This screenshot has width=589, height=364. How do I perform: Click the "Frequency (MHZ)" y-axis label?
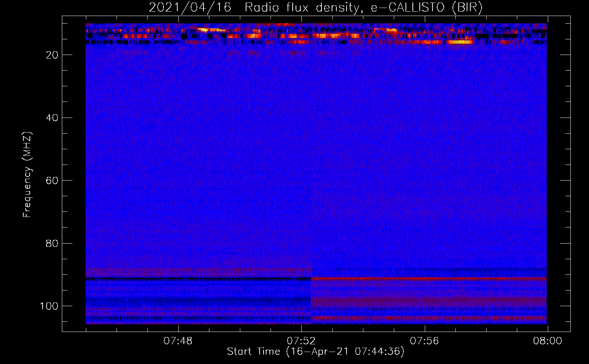[x=27, y=175]
